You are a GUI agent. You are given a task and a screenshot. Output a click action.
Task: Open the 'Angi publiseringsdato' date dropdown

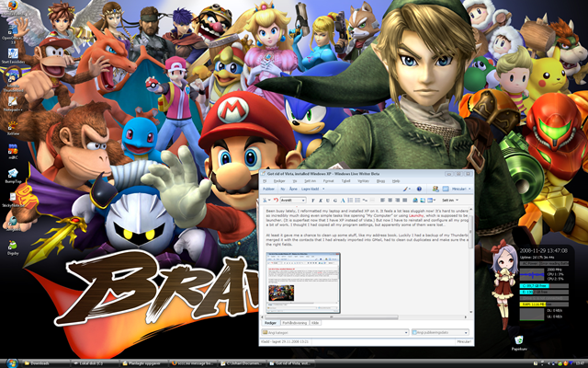click(x=440, y=332)
